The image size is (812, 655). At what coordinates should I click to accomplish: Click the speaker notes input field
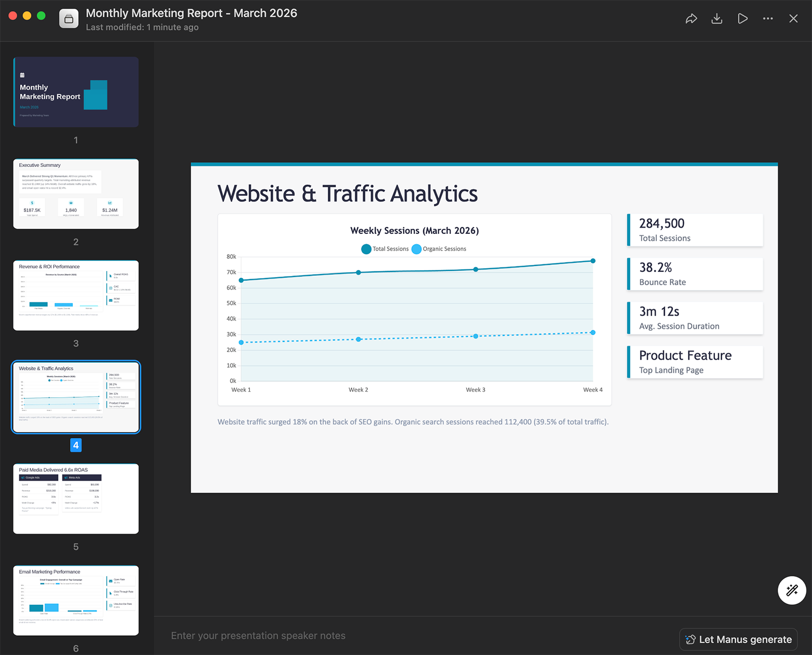pyautogui.click(x=406, y=636)
